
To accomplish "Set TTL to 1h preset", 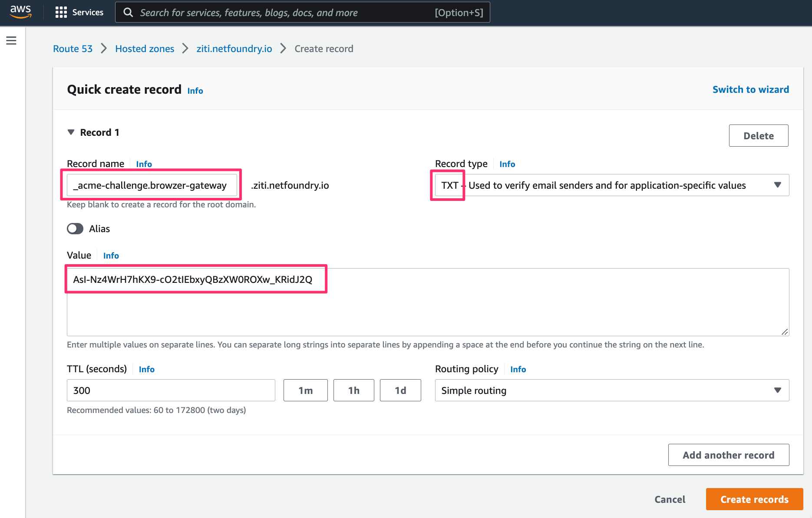I will [x=353, y=390].
